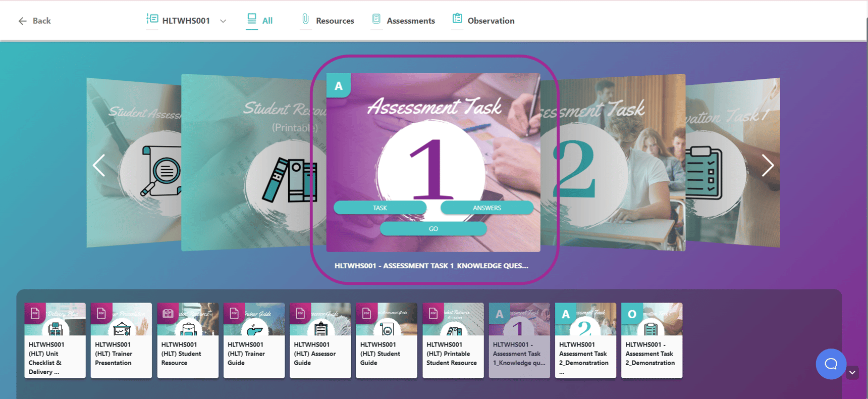Click the document icon beside Assessments

point(376,19)
